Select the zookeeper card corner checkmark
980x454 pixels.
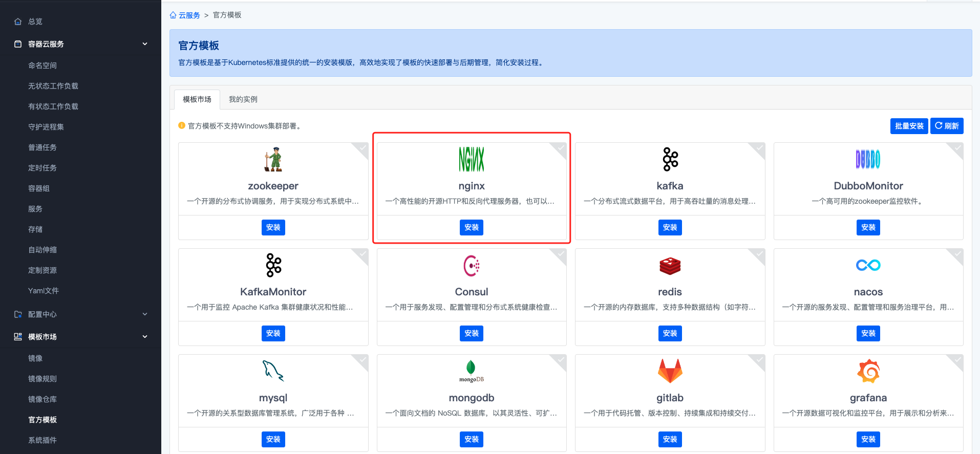click(x=362, y=148)
